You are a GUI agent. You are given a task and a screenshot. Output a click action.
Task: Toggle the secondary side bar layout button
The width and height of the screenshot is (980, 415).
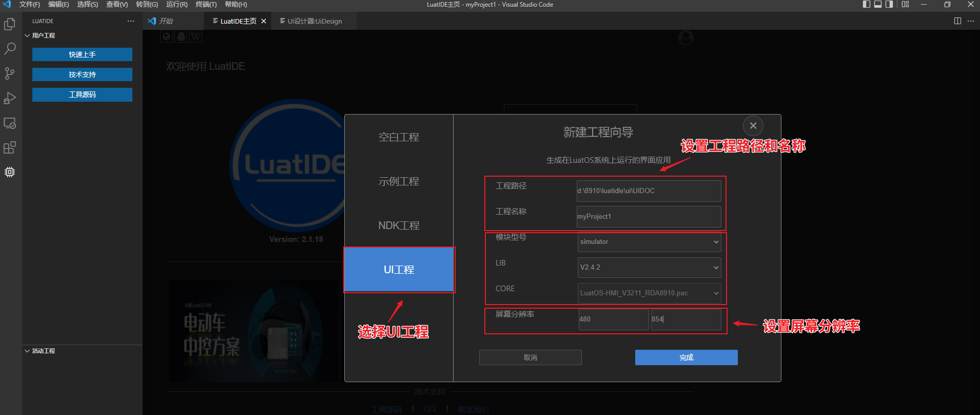pos(889,5)
